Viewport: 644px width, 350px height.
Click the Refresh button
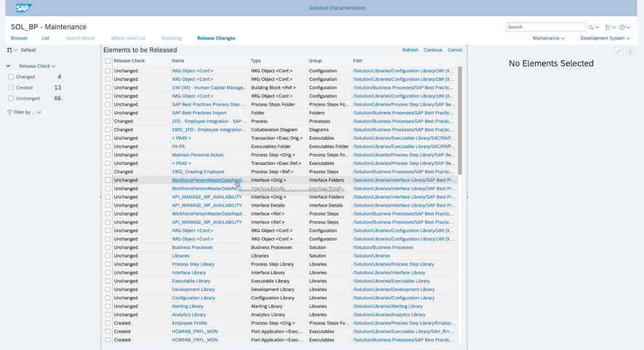410,50
